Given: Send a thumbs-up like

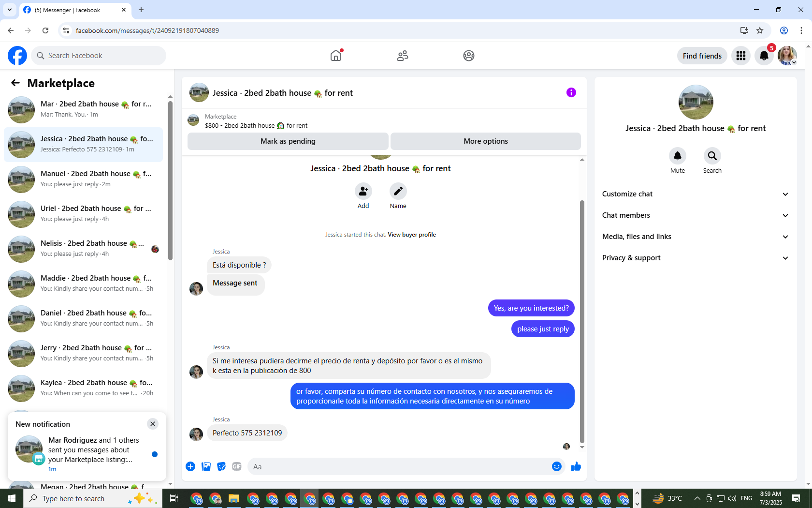Looking at the screenshot, I should coord(576,466).
